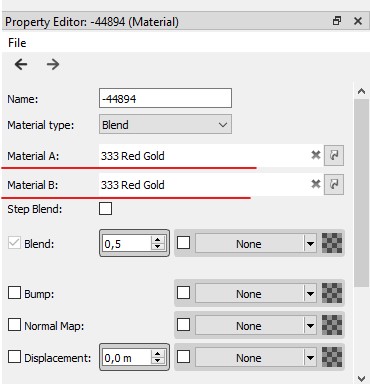Clear Material A with the X icon
The height and width of the screenshot is (384, 370).
315,155
